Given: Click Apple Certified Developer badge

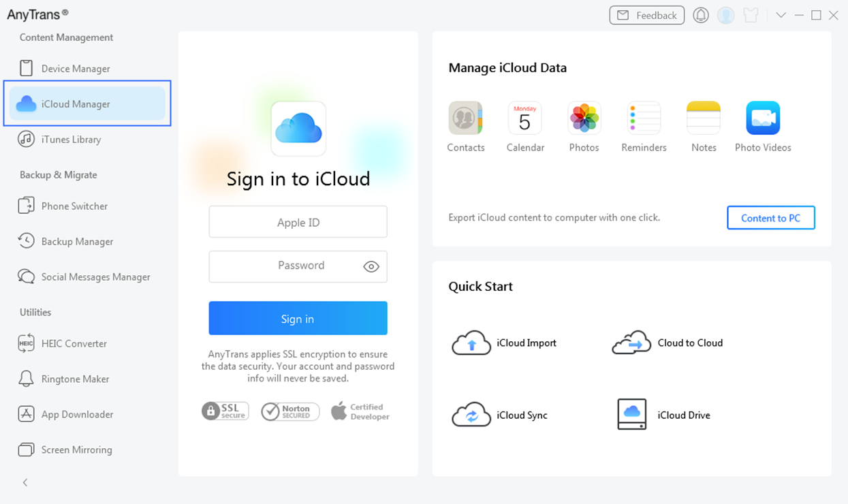Looking at the screenshot, I should pyautogui.click(x=360, y=411).
